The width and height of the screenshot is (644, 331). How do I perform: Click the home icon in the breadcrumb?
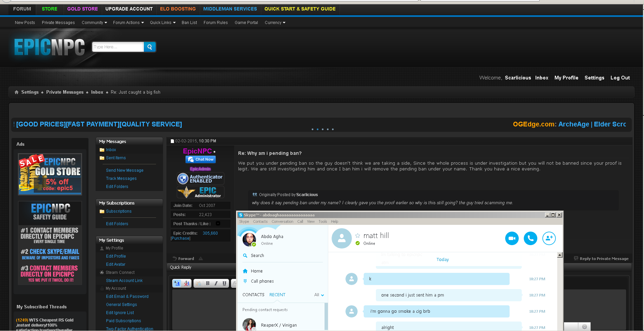(17, 92)
